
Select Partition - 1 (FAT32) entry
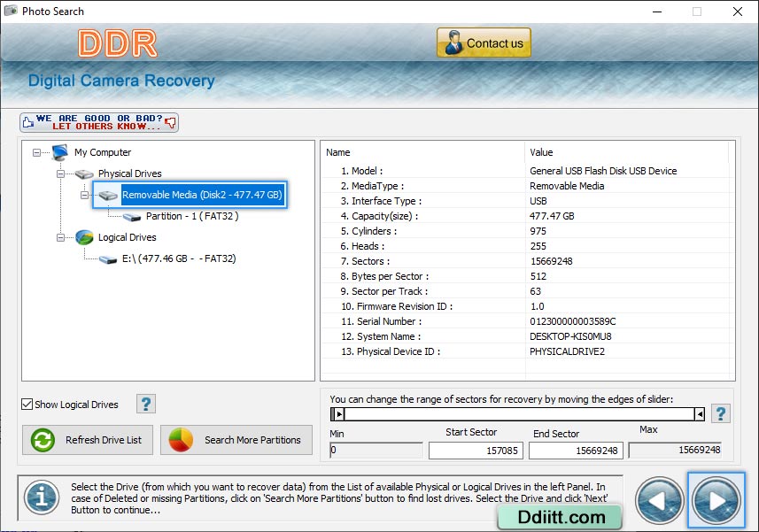[x=192, y=216]
